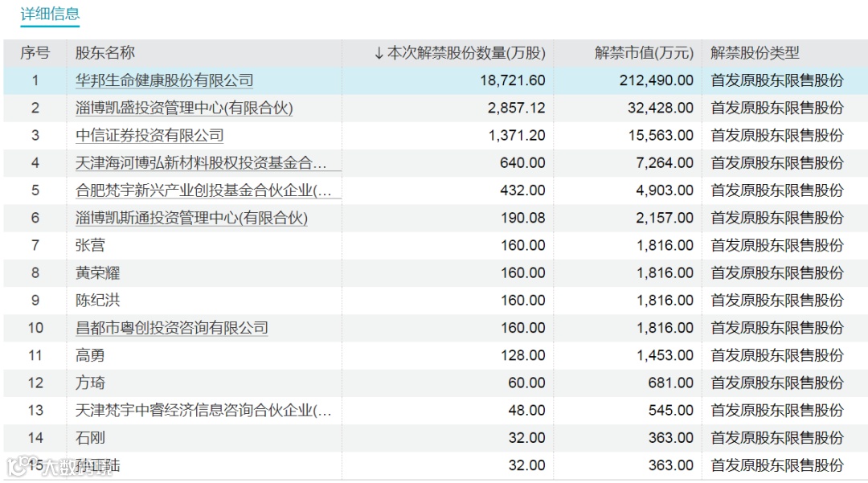Select the shareholder name 张营
Image resolution: width=868 pixels, height=483 pixels.
tap(90, 246)
